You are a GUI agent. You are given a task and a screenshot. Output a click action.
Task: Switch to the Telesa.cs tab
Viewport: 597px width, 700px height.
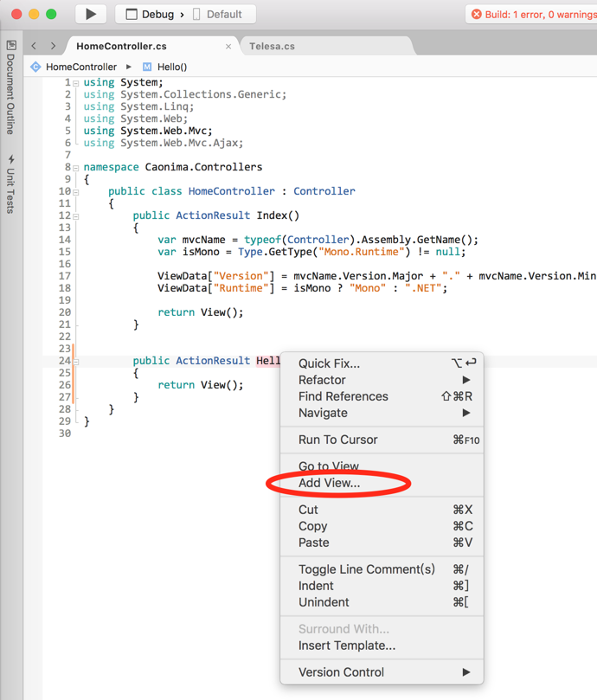pyautogui.click(x=272, y=46)
